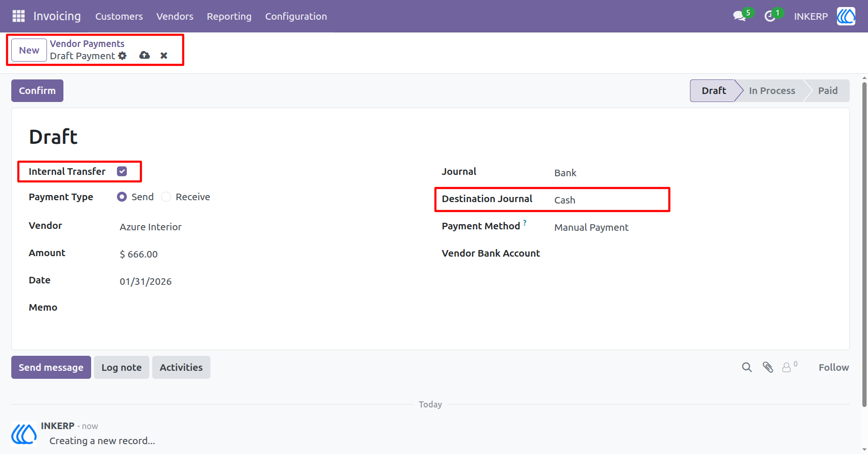The image size is (868, 454).
Task: Select the Receive payment type radio
Action: (x=166, y=197)
